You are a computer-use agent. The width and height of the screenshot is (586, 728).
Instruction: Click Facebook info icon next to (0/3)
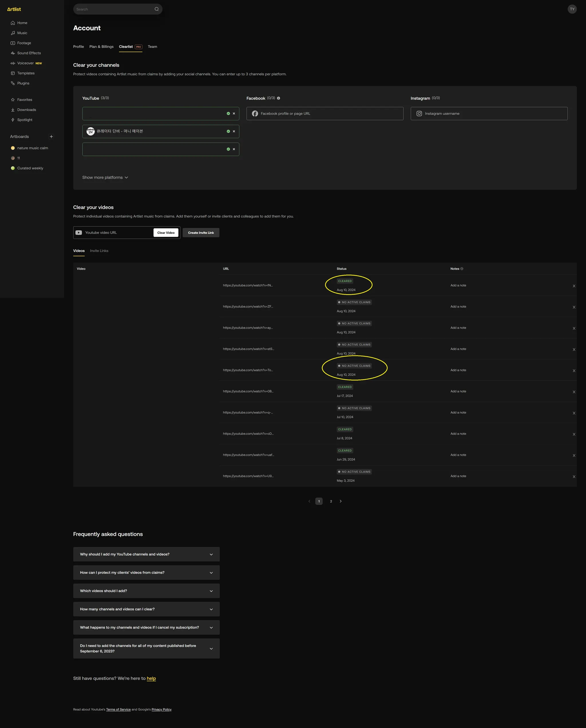coord(278,98)
